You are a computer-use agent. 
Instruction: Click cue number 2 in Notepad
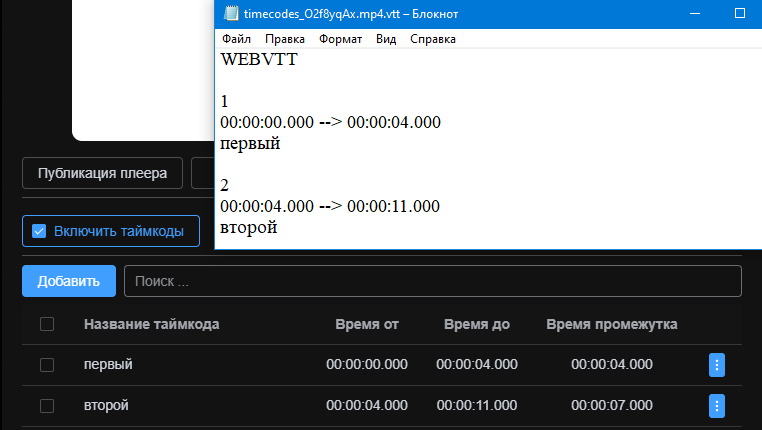224,186
